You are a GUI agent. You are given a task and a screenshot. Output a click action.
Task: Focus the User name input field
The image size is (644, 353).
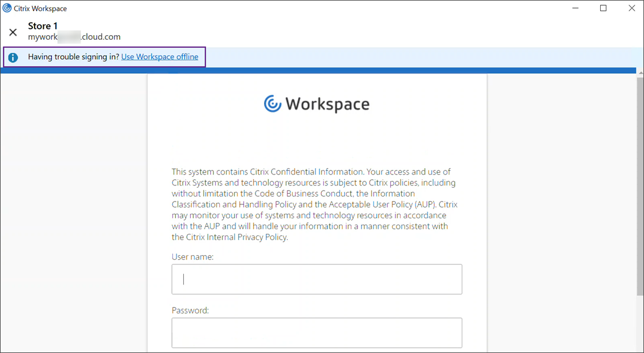click(x=317, y=279)
